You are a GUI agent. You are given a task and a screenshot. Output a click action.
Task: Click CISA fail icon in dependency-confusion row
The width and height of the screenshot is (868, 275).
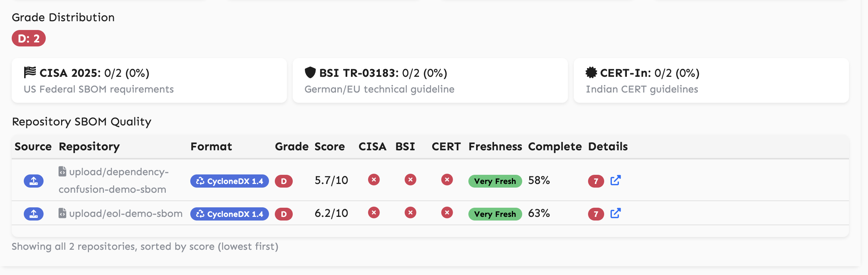(374, 180)
